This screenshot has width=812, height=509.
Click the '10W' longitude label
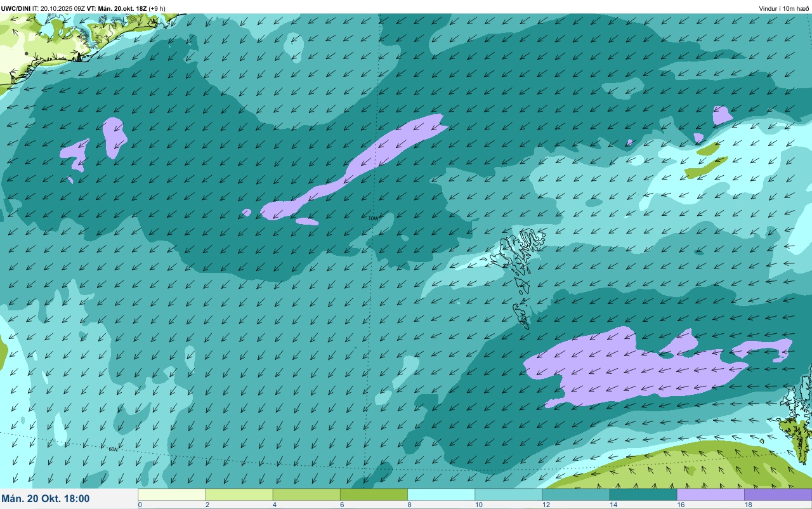[x=373, y=218]
